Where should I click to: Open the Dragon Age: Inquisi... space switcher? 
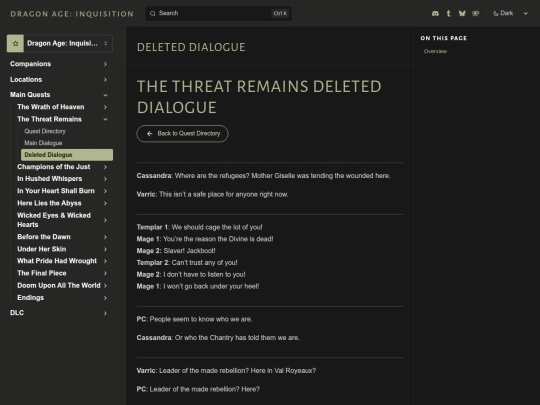tap(60, 43)
